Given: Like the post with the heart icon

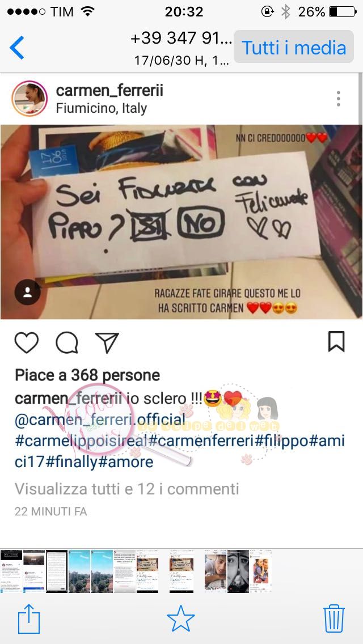Looking at the screenshot, I should 27,342.
